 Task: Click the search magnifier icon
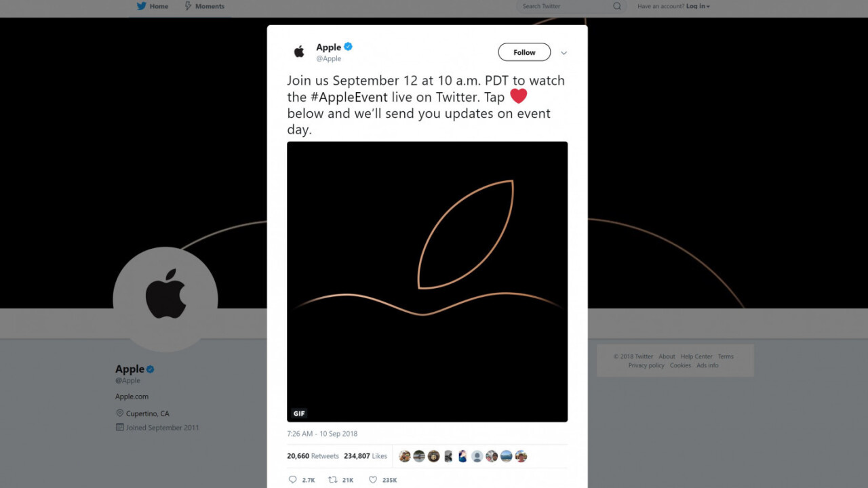click(617, 6)
